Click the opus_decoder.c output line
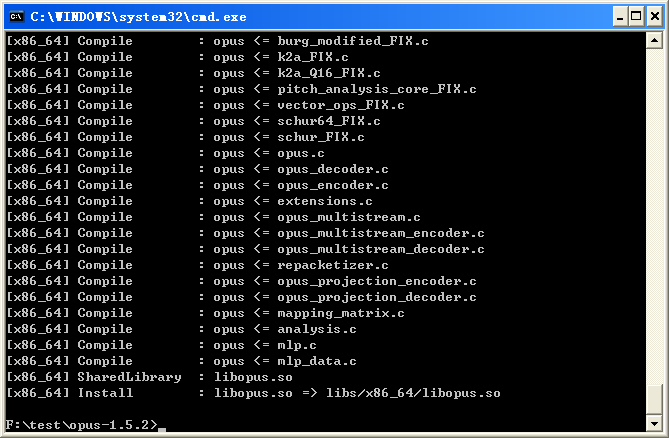This screenshot has height=438, width=669. [197, 169]
